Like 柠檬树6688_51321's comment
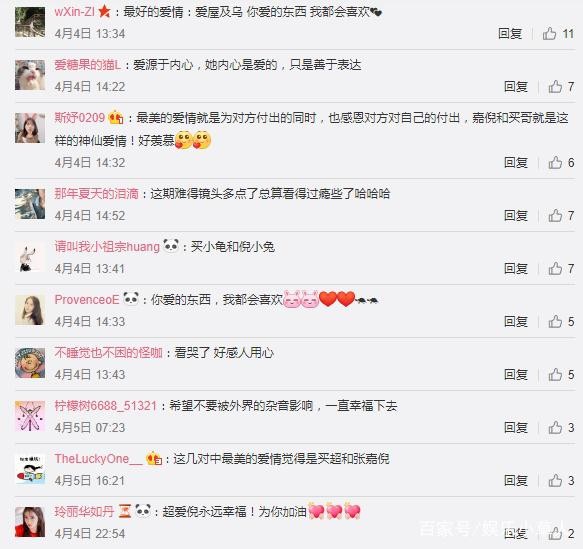Image resolution: width=583 pixels, height=549 pixels. click(x=555, y=428)
